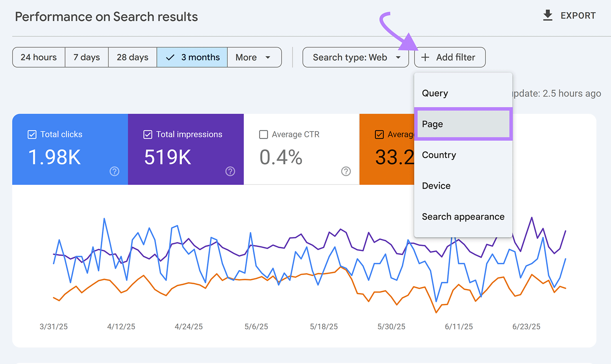Switch to the 28 days date range
This screenshot has height=364, width=611.
coord(132,57)
